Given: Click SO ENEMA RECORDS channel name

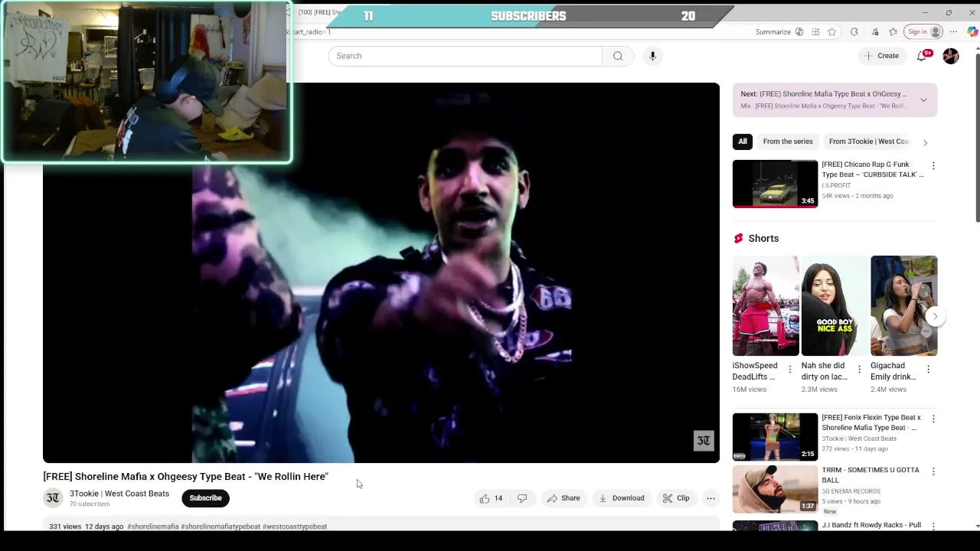Looking at the screenshot, I should (x=851, y=491).
